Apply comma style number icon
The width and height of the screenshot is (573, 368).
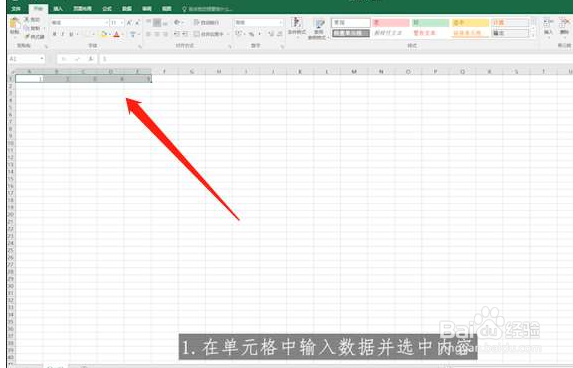pyautogui.click(x=259, y=34)
